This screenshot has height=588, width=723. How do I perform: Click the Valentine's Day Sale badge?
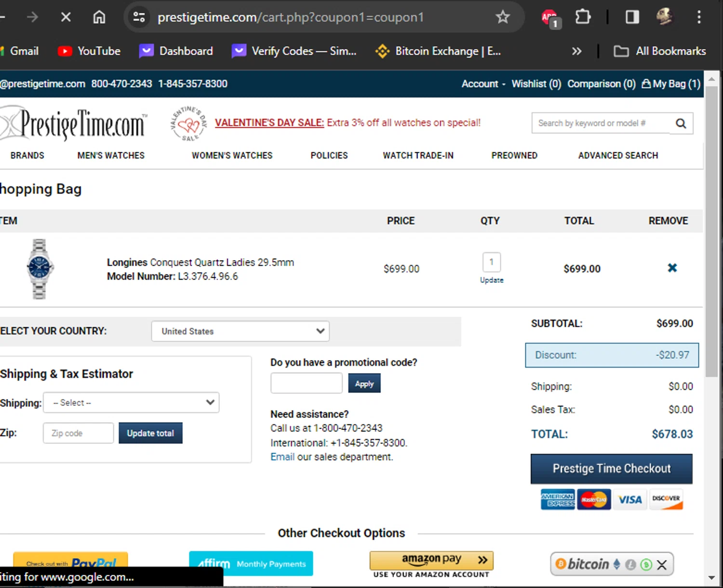pyautogui.click(x=188, y=123)
